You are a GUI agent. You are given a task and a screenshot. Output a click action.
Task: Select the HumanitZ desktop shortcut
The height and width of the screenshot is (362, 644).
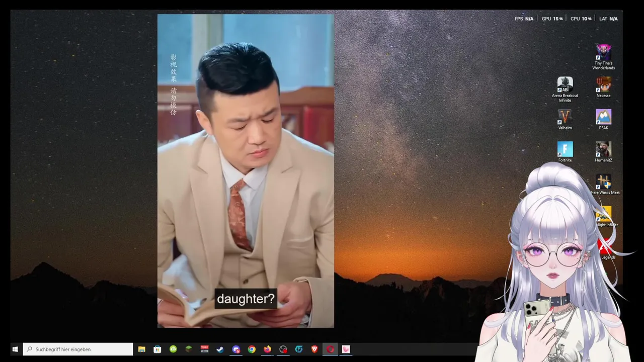coord(603,152)
